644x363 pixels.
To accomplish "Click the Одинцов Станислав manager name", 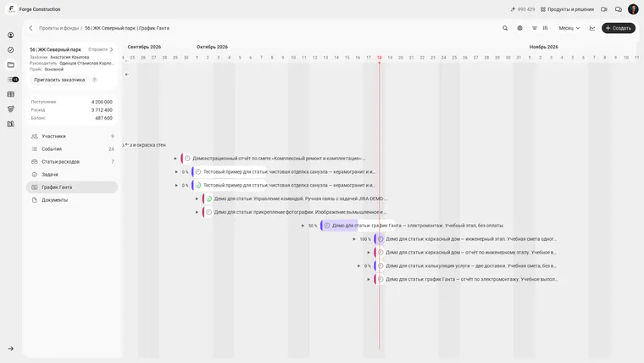I will (x=86, y=64).
